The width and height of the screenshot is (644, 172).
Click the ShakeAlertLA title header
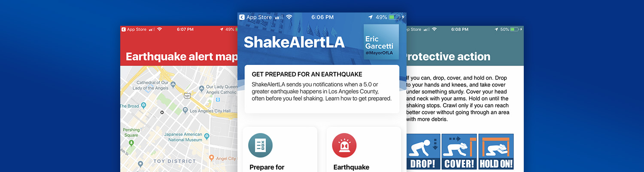[294, 42]
